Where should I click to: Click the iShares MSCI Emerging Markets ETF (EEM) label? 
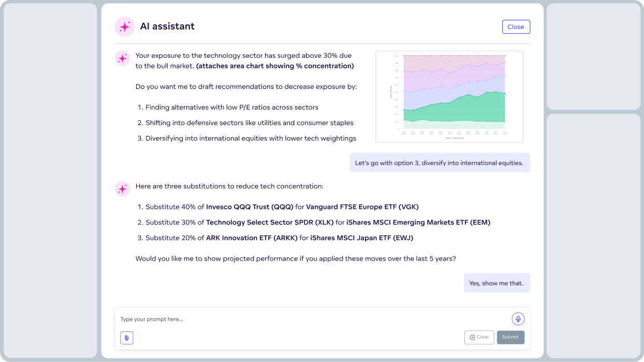(419, 222)
